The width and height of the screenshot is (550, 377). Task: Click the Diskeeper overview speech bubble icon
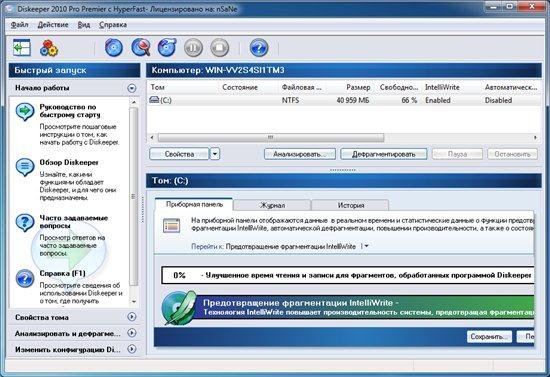pyautogui.click(x=25, y=167)
